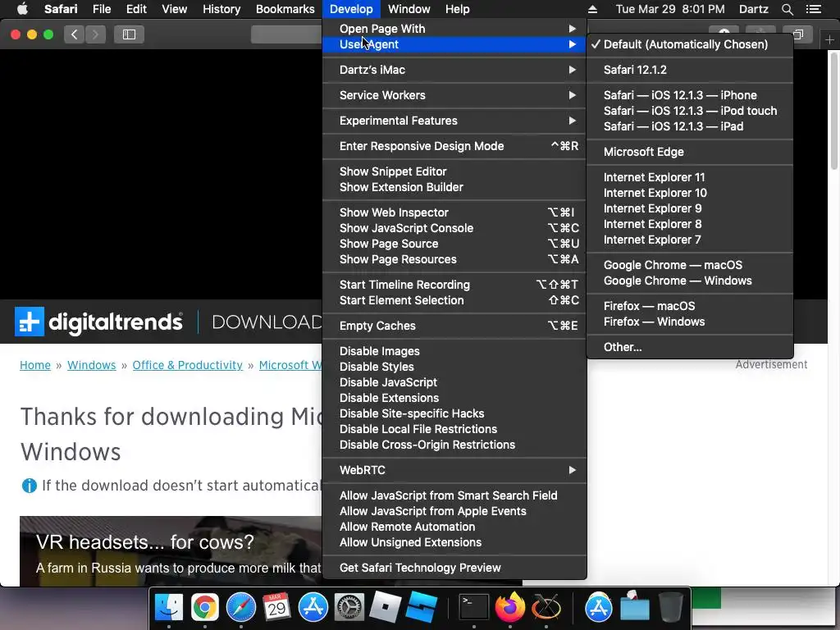Toggle Disable Extensions option

tap(454, 398)
